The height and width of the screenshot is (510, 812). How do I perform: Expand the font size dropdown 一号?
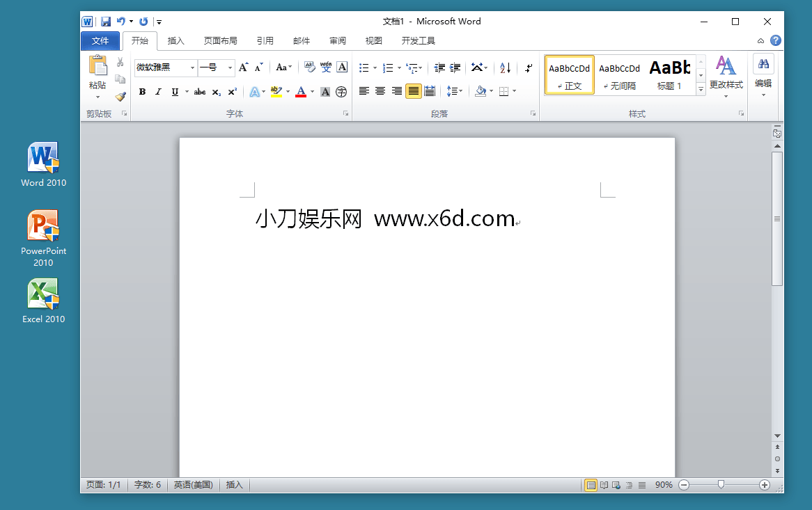click(x=230, y=67)
